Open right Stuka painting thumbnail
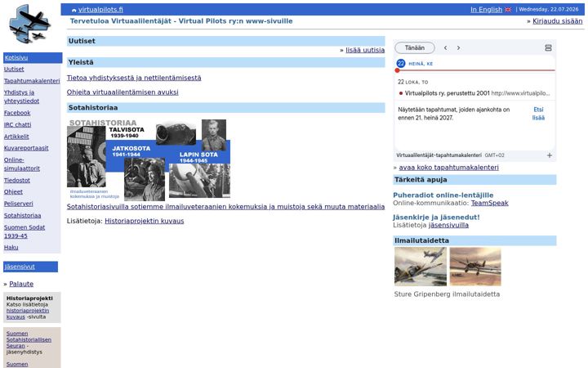The width and height of the screenshot is (588, 368). (x=475, y=267)
